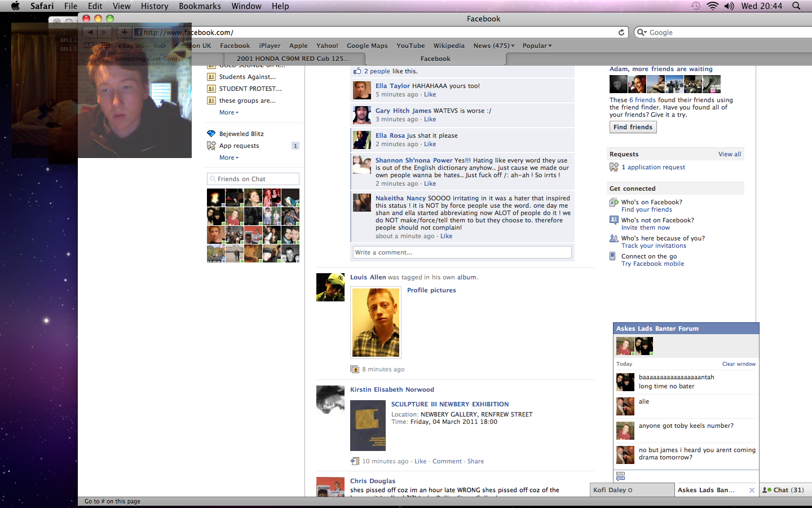Click sculpture exhibition event thumbnail
Image resolution: width=812 pixels, height=508 pixels.
click(x=368, y=425)
